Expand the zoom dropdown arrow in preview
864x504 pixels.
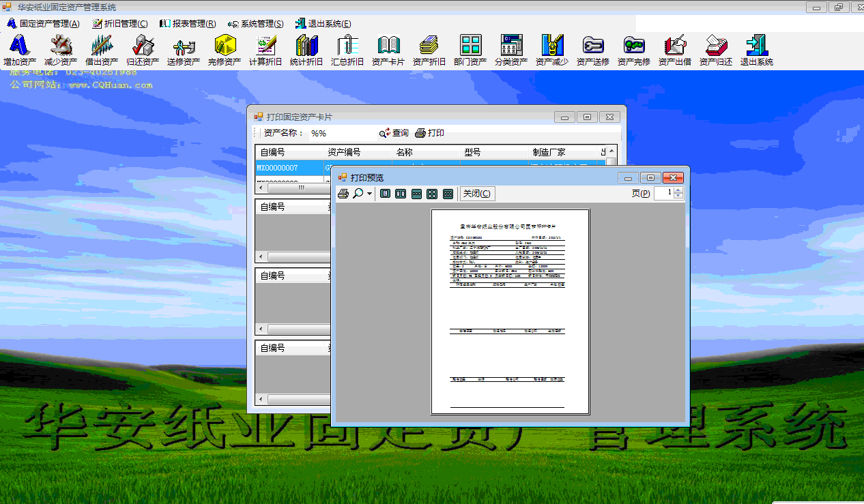click(x=370, y=194)
